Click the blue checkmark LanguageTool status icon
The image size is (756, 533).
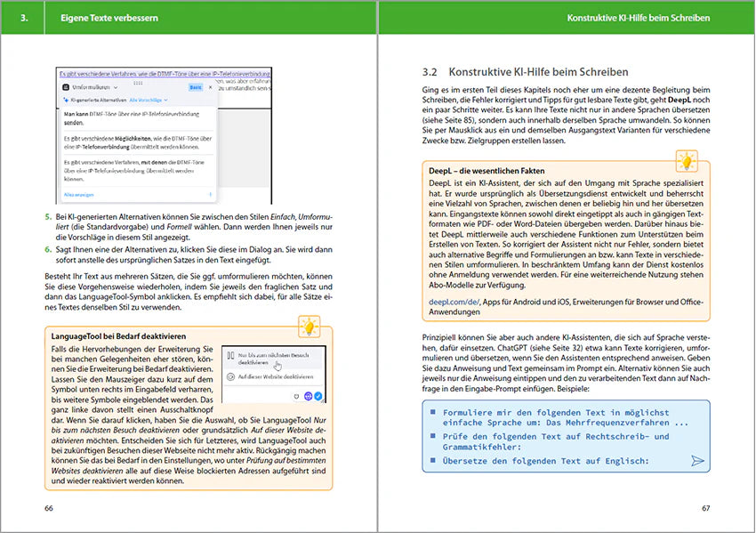pos(318,395)
